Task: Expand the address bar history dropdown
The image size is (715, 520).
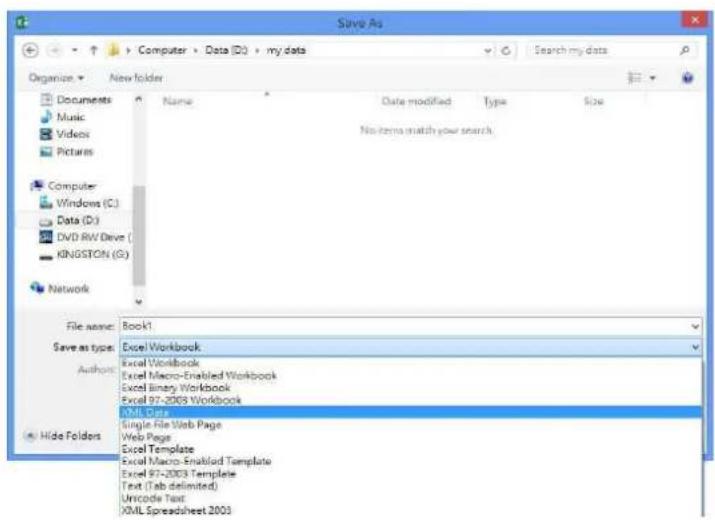Action: tap(488, 50)
